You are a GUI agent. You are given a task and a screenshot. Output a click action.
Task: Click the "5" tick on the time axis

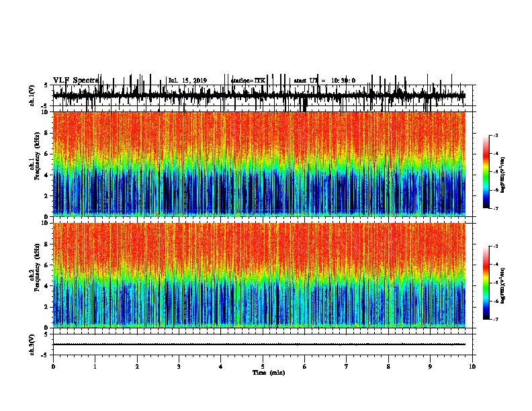(x=263, y=367)
